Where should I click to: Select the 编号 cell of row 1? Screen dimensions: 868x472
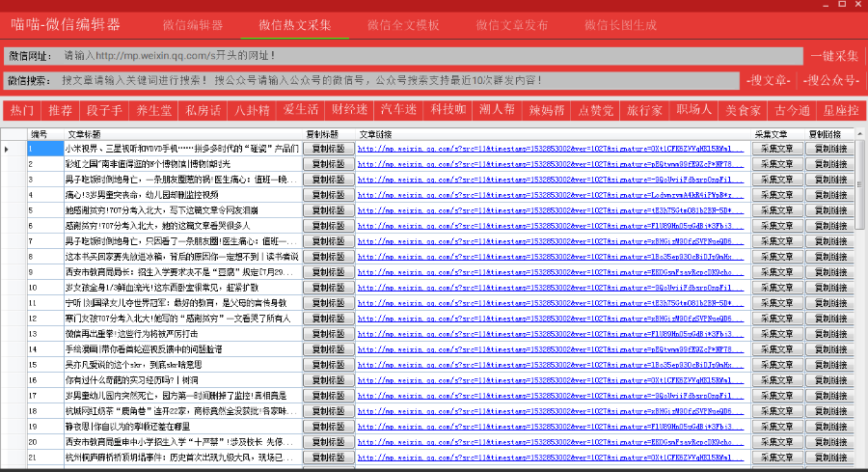(45, 149)
